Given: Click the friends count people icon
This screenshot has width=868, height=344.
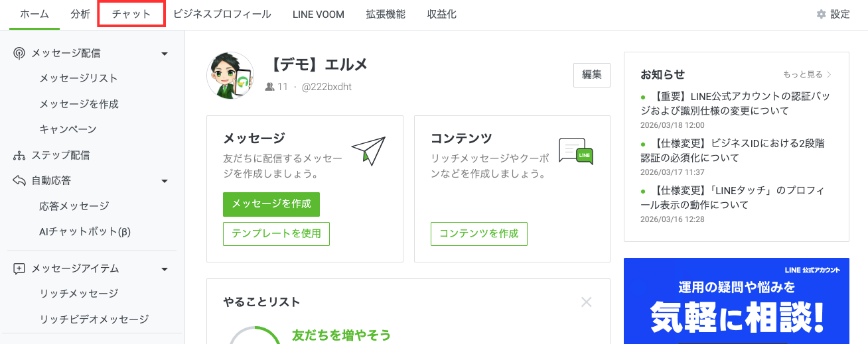Looking at the screenshot, I should (x=270, y=87).
